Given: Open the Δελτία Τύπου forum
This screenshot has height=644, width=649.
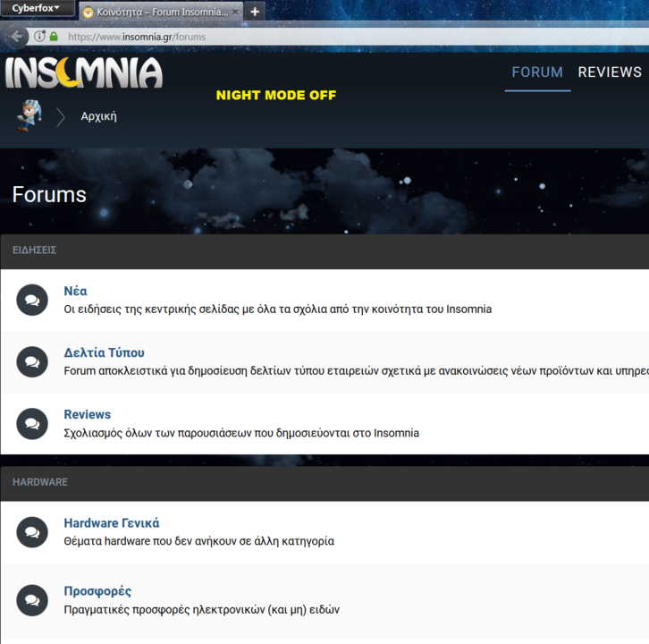Looking at the screenshot, I should pos(104,352).
